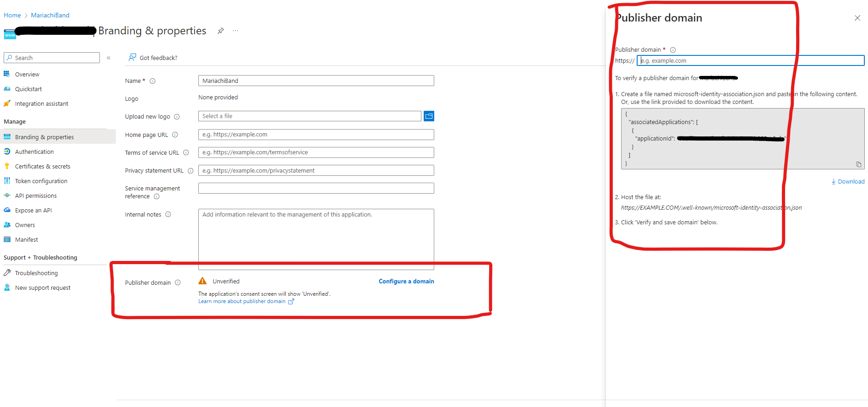Click the MariachiBand breadcrumb link

coord(50,15)
